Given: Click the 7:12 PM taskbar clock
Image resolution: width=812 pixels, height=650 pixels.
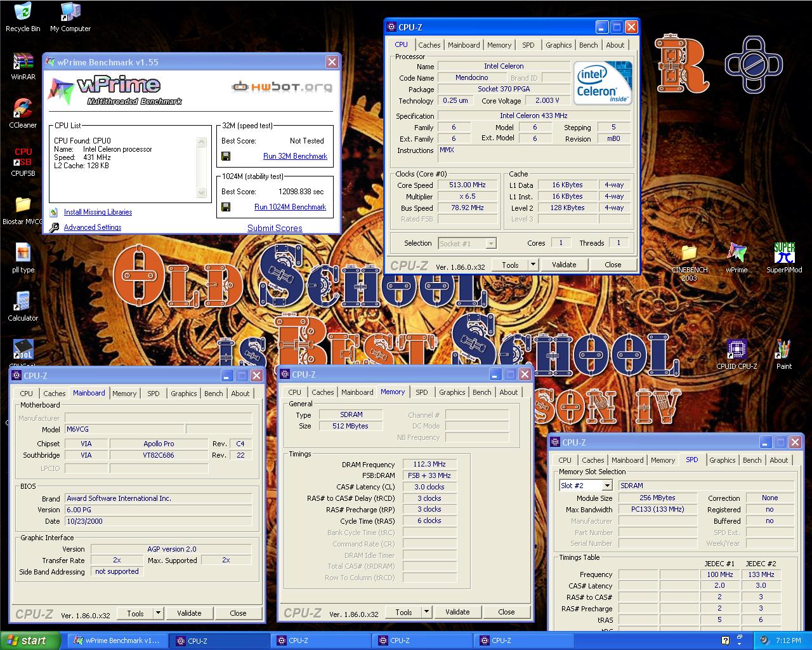Looking at the screenshot, I should pos(789,640).
